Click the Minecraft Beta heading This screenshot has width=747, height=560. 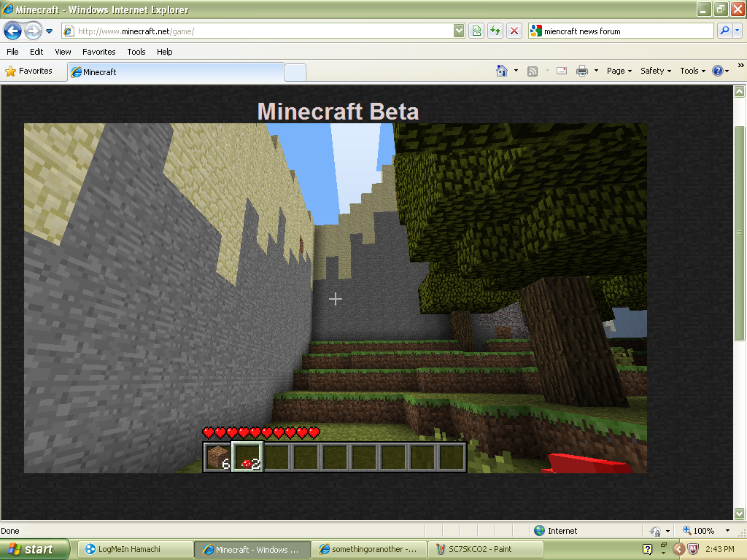(338, 112)
